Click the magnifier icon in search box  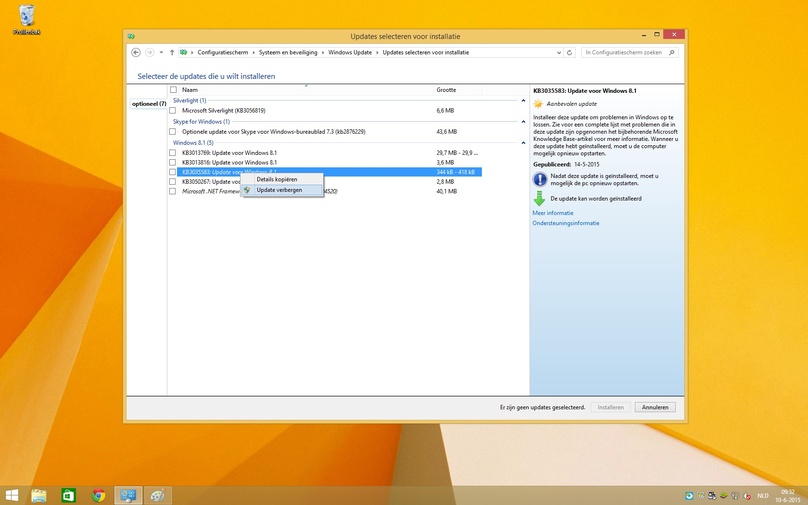[671, 52]
